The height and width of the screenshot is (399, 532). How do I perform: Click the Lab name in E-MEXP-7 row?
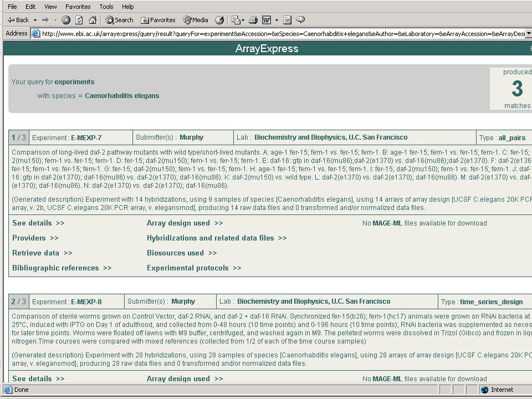coord(331,137)
